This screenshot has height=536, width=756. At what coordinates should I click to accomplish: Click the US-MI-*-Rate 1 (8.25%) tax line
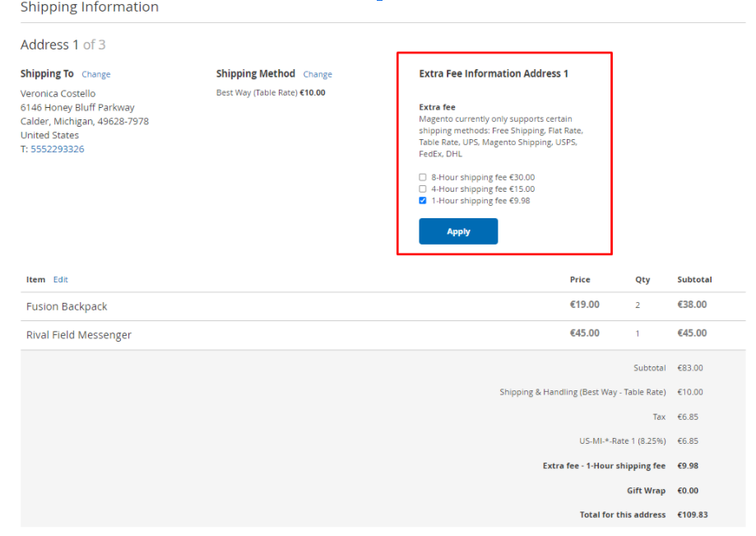(622, 441)
